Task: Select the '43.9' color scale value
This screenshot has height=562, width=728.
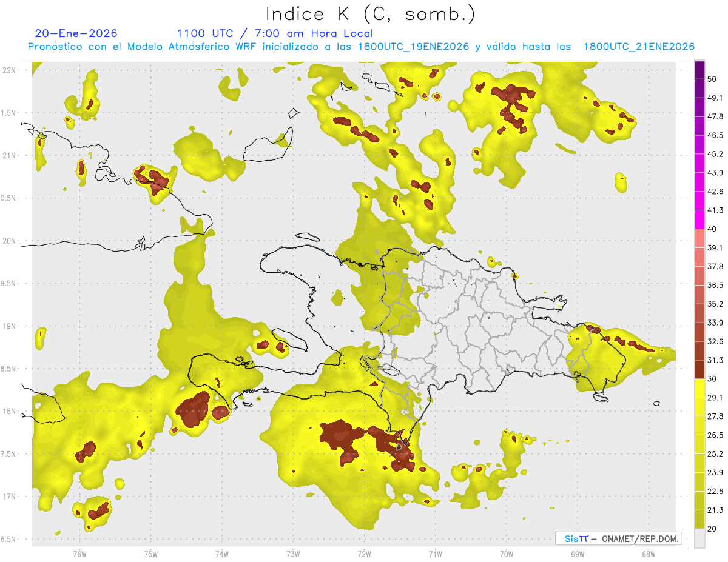Action: [x=715, y=173]
